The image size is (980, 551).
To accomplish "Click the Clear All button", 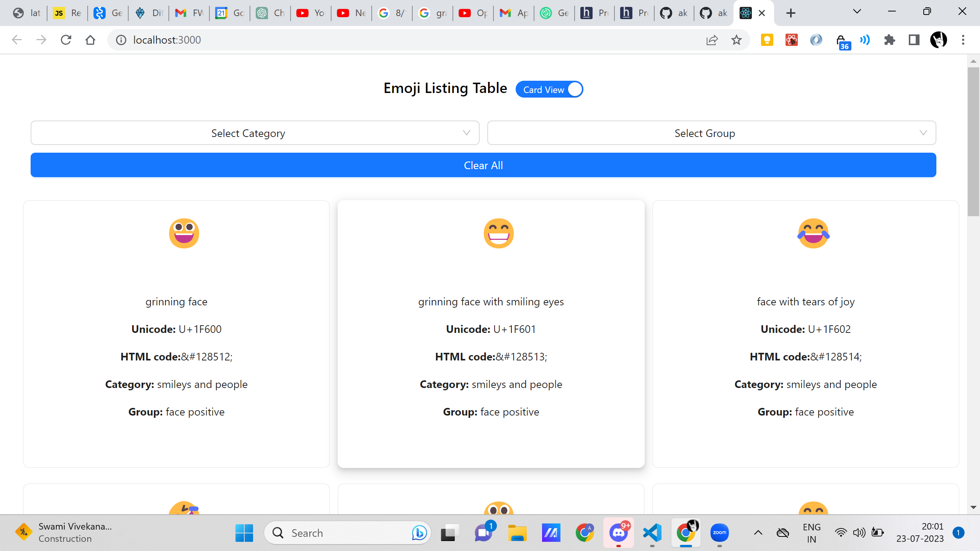I will point(483,165).
